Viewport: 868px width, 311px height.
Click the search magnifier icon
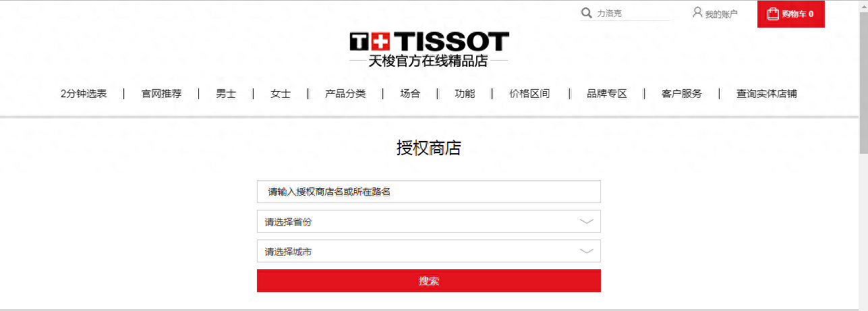pos(586,13)
